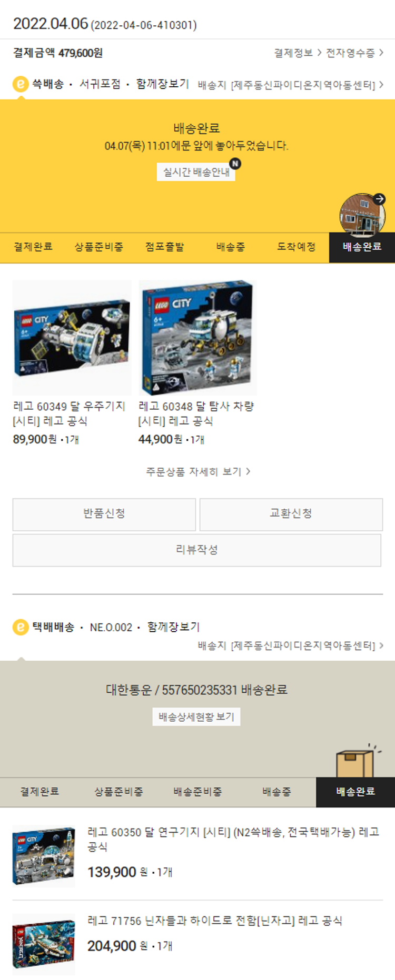Open 레고 60348 달 탐사 차량 thumbnail

pos(198,338)
